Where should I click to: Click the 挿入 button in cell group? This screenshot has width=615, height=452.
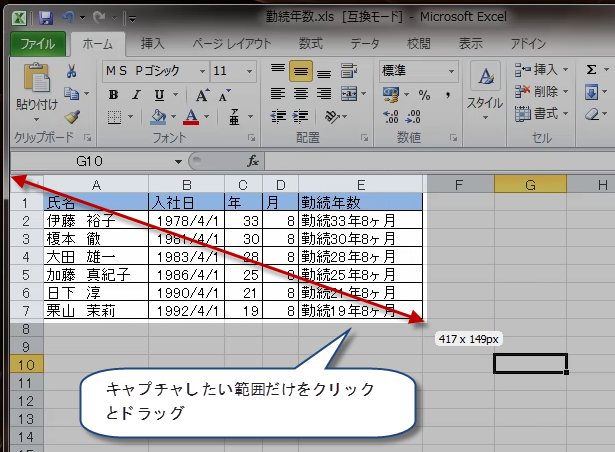(x=538, y=70)
